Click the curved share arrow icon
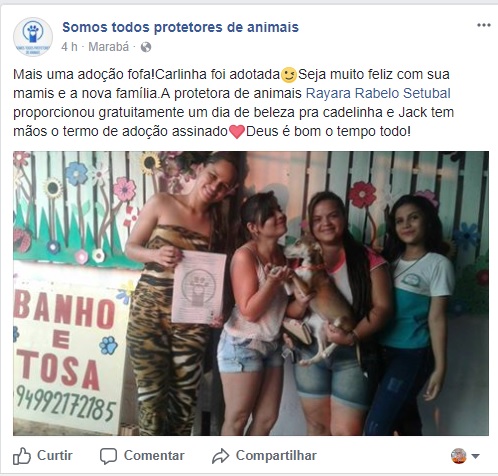This screenshot has height=476, width=498. [x=220, y=456]
